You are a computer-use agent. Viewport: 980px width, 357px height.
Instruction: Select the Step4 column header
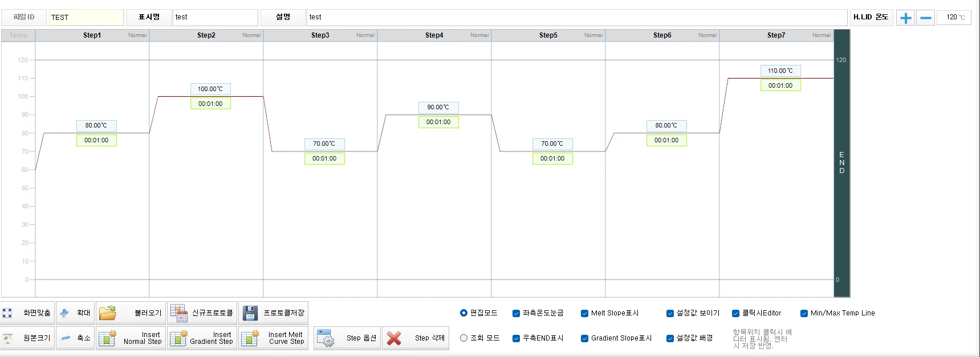pos(434,35)
